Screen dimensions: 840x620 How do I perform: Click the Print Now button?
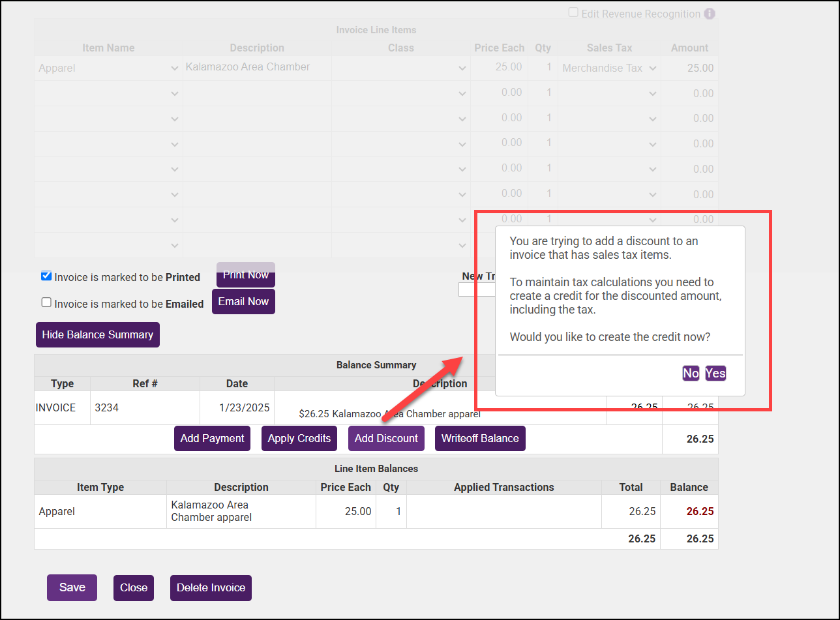pos(246,275)
